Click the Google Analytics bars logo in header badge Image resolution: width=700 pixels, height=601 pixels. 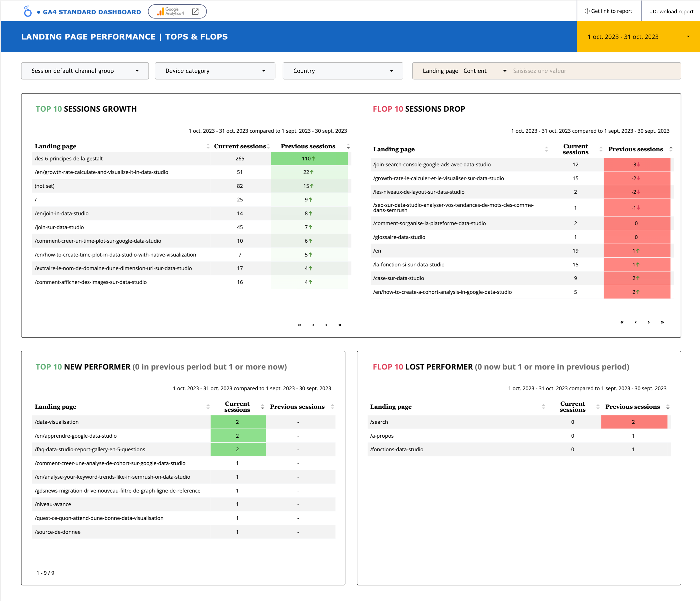tap(159, 11)
